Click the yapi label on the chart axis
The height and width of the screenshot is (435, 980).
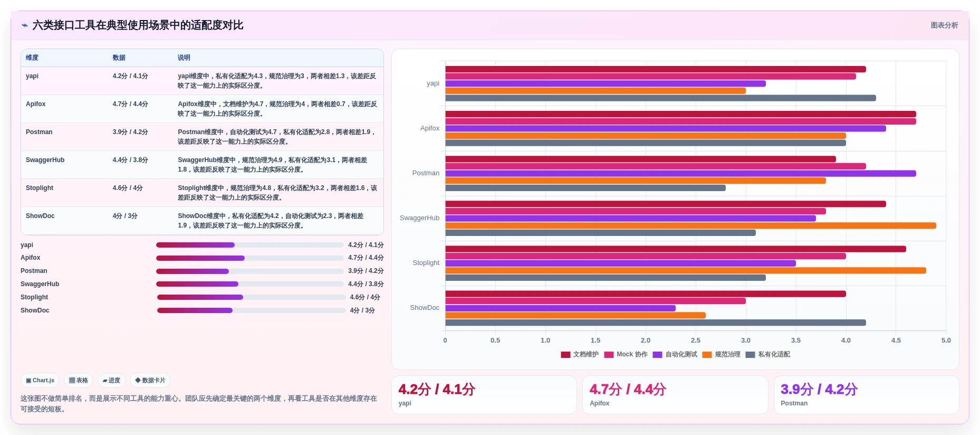433,83
